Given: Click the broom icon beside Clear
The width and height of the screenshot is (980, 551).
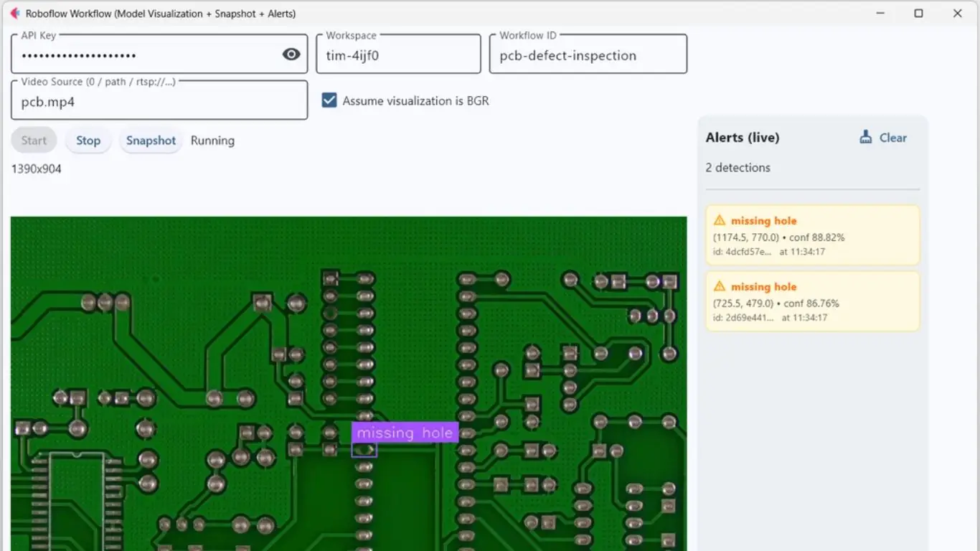Looking at the screenshot, I should point(866,138).
